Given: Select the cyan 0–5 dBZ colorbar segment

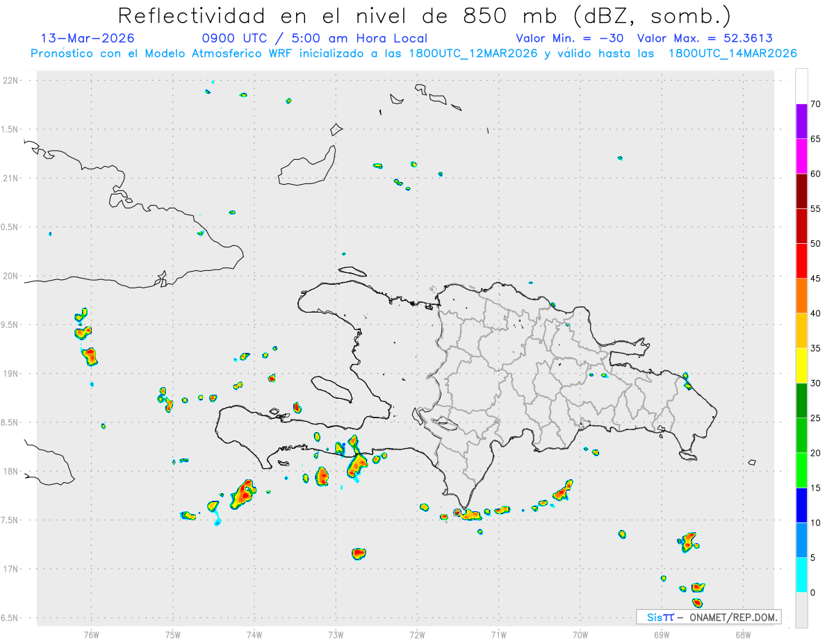Looking at the screenshot, I should (x=801, y=575).
